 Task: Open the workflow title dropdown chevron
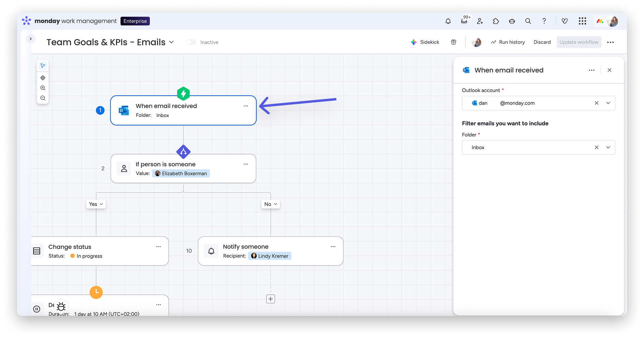coord(172,42)
